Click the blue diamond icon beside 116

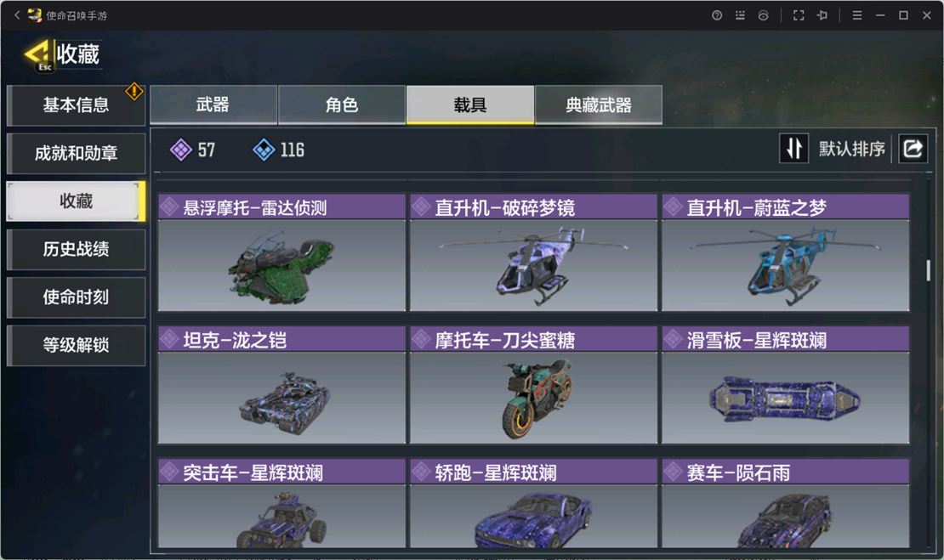coord(264,150)
